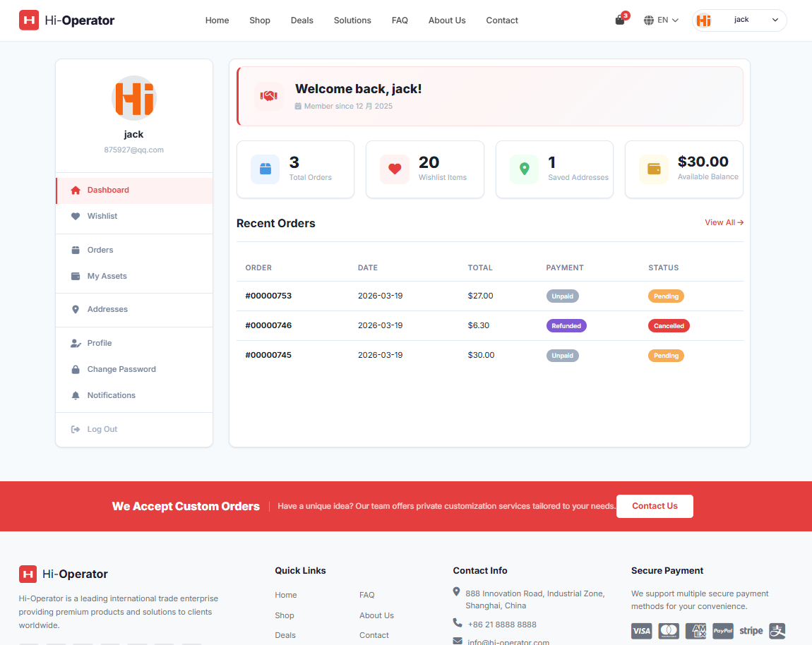This screenshot has width=812, height=645.
Task: Click the View All orders link
Action: 724,222
